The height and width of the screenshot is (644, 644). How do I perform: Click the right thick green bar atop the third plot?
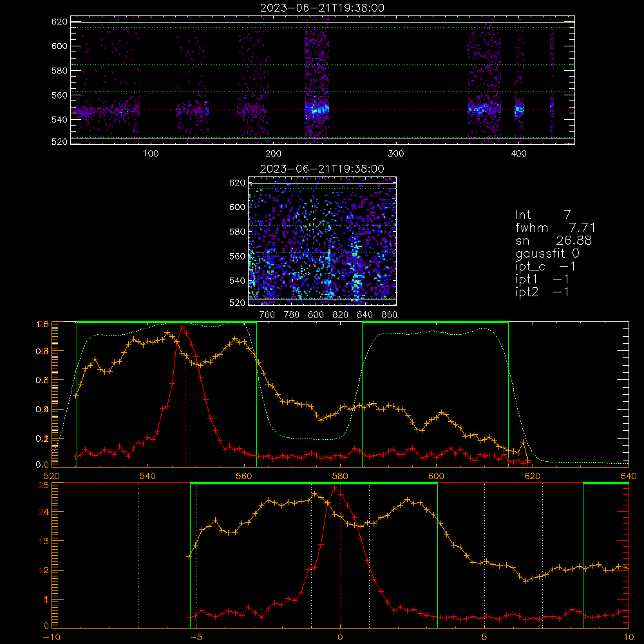click(435, 322)
